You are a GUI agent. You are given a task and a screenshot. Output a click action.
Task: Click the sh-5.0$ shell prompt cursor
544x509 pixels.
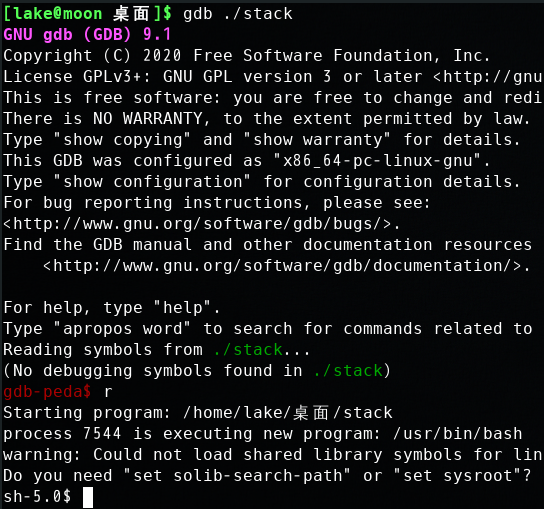click(88, 497)
